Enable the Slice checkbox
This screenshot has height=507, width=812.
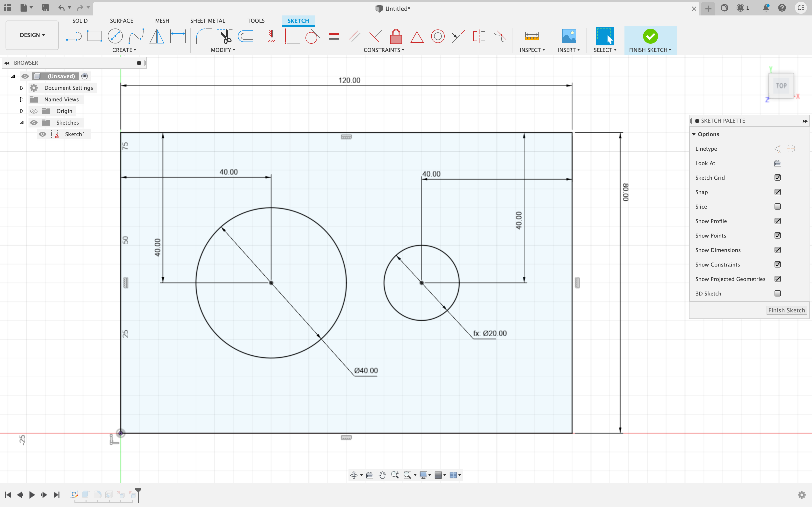777,207
